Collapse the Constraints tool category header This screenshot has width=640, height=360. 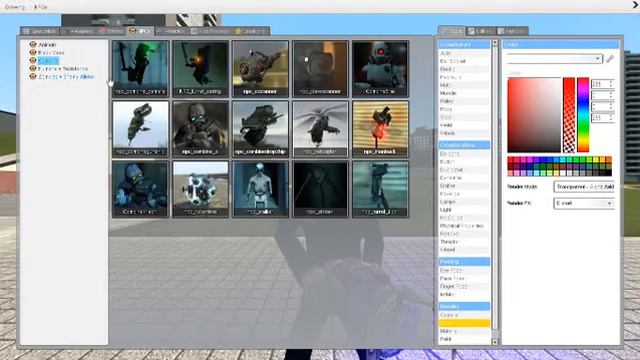[x=464, y=44]
